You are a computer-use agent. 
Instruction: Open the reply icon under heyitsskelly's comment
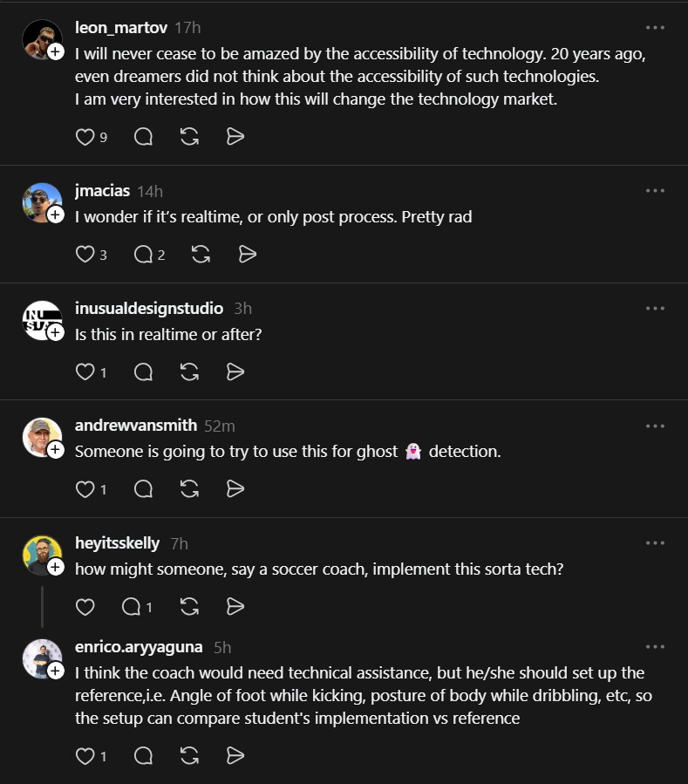(x=132, y=607)
